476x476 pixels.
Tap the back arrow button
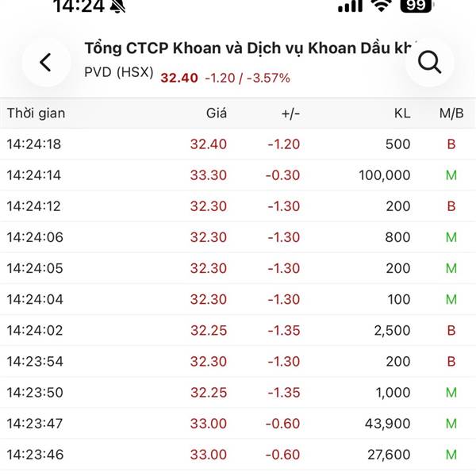(46, 62)
